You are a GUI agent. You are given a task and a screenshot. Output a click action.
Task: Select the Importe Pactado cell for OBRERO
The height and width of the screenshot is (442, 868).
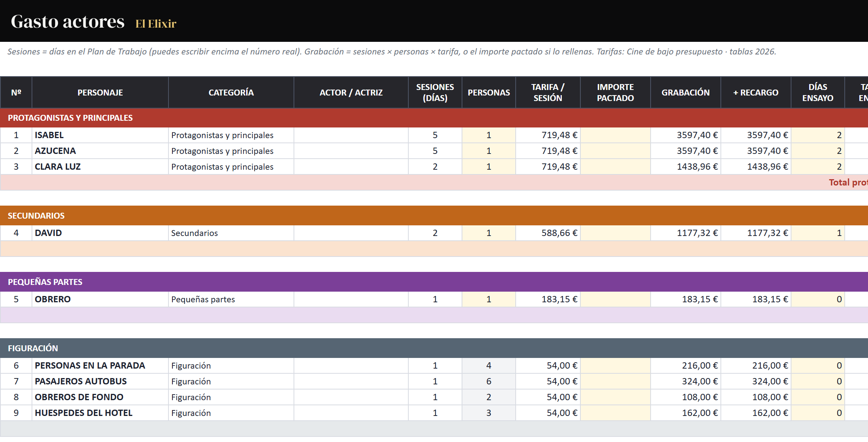click(x=615, y=299)
